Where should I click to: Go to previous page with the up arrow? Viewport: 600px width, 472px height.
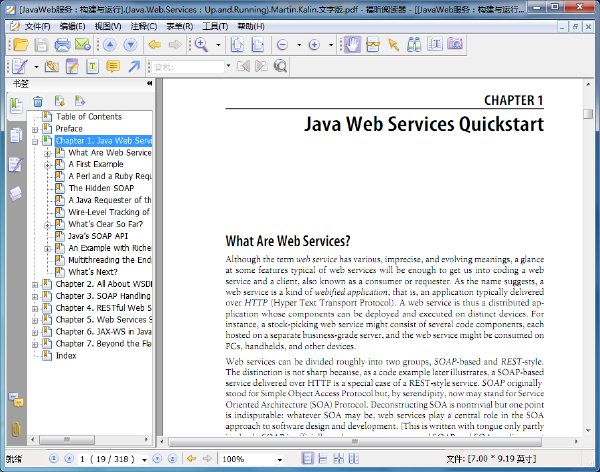(110, 45)
